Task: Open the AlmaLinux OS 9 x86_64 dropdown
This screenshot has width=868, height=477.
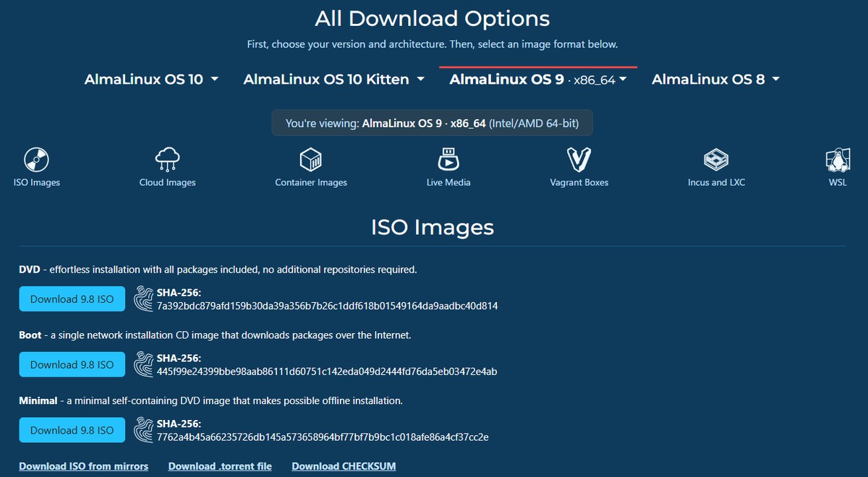Action: point(538,79)
